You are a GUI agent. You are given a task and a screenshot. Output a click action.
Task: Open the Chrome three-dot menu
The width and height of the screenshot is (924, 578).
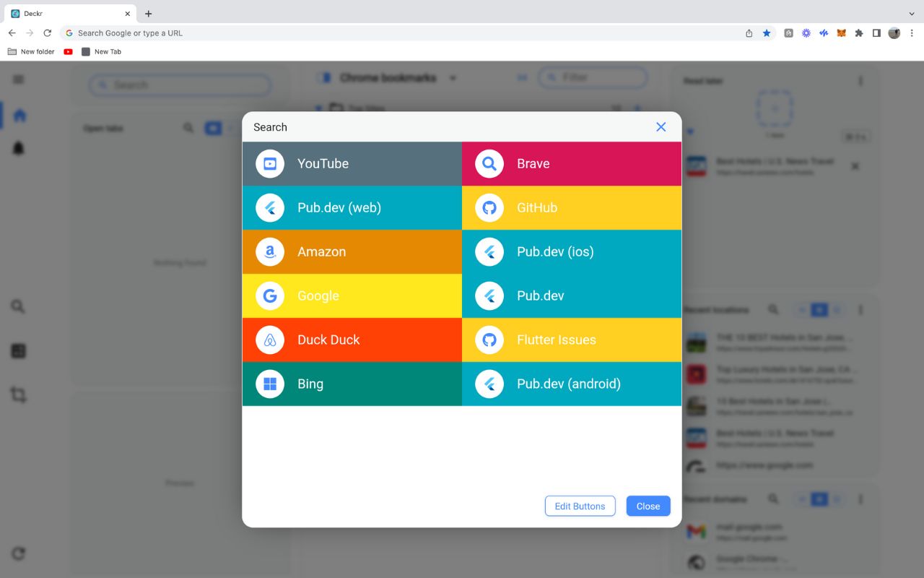pyautogui.click(x=912, y=33)
